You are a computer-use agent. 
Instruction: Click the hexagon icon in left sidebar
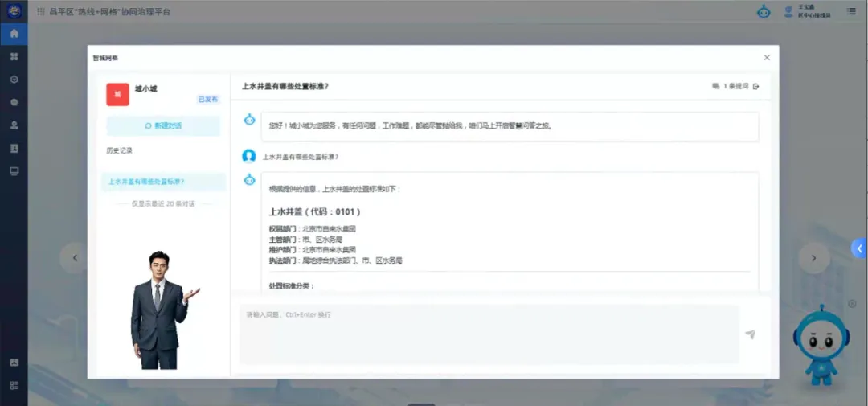(x=14, y=80)
